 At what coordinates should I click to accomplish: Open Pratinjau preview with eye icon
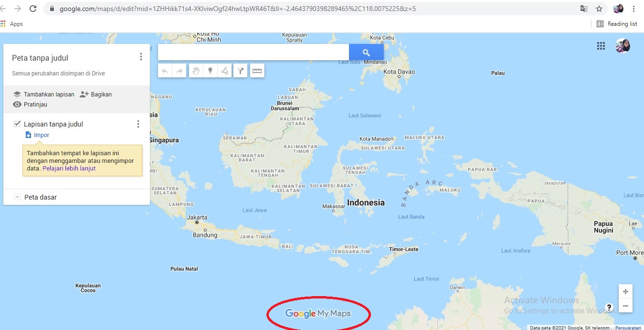point(30,104)
